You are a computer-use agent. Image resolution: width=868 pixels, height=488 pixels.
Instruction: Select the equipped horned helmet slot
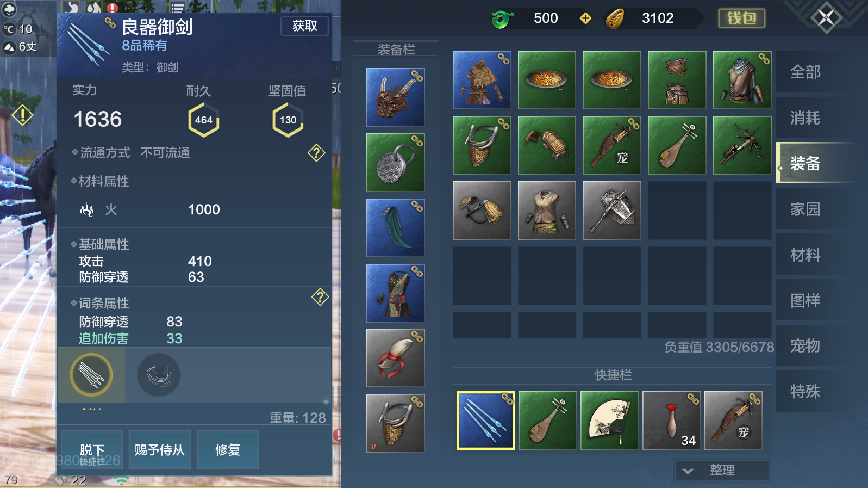395,97
